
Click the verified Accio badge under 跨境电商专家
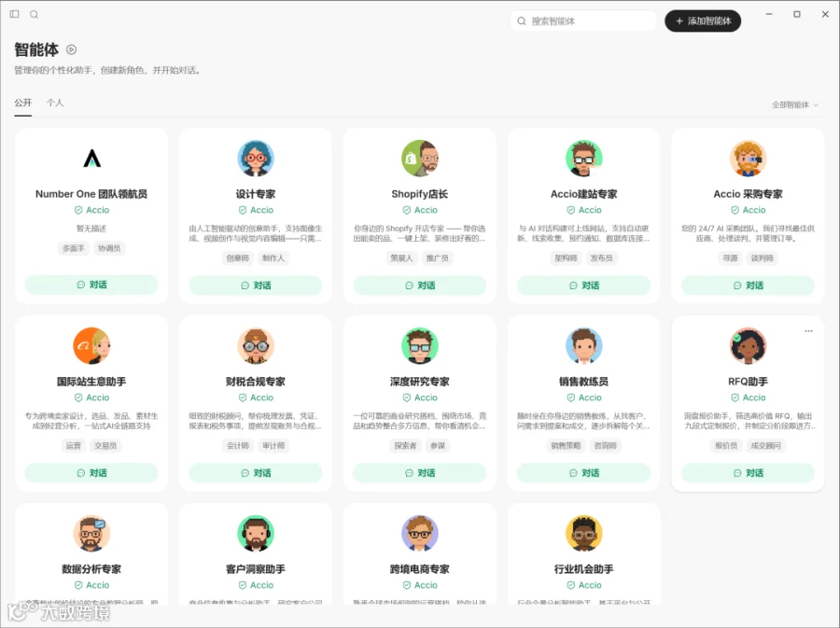[420, 585]
